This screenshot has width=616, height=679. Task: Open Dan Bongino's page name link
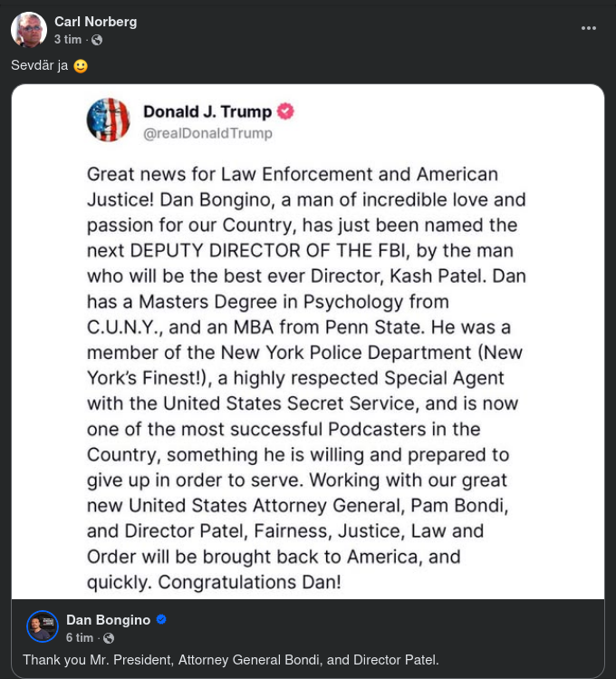108,619
